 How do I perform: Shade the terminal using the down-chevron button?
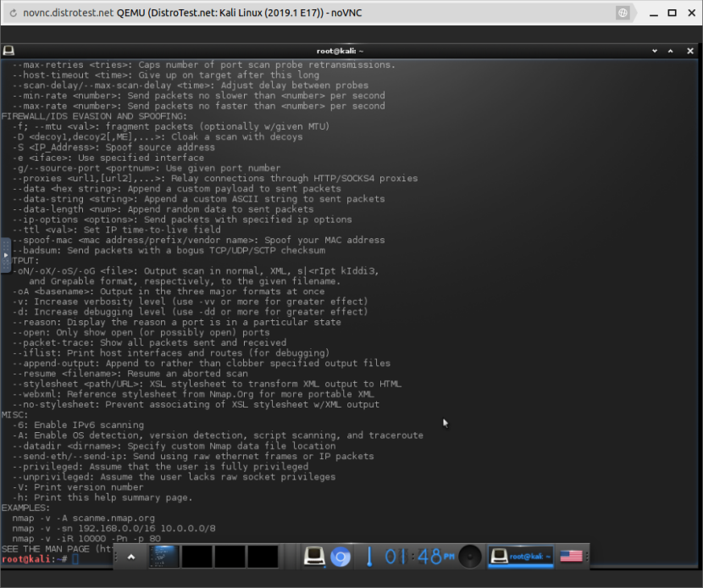[655, 51]
